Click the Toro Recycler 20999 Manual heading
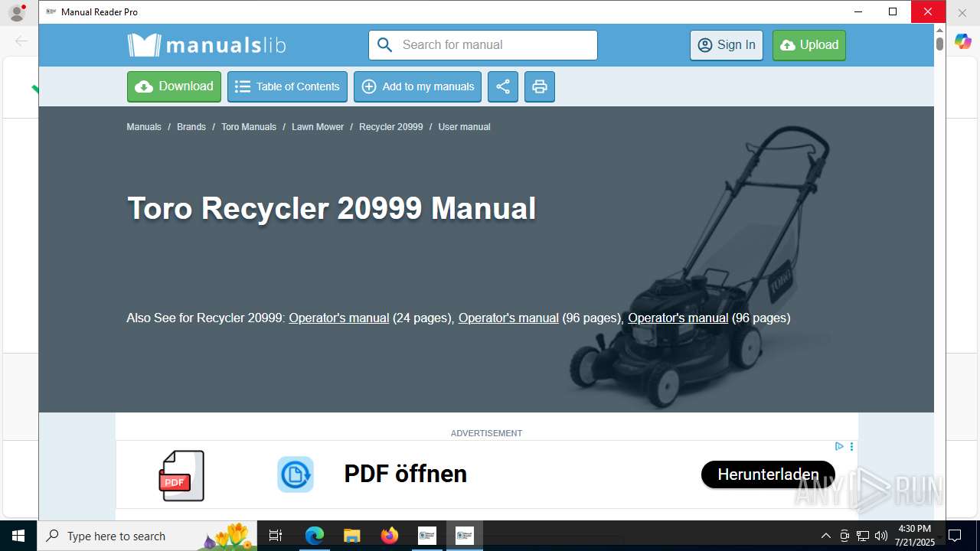This screenshot has height=551, width=980. coord(332,208)
